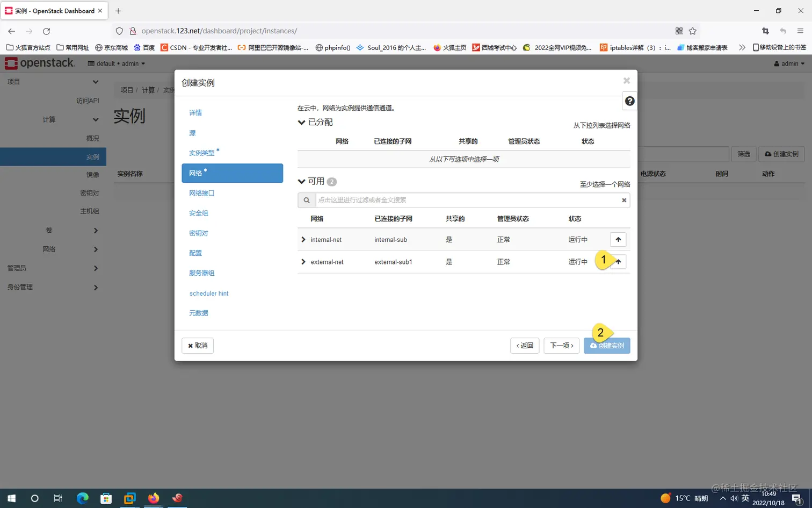Close the 创建实例 dialog with the X
812x508 pixels.
click(626, 81)
